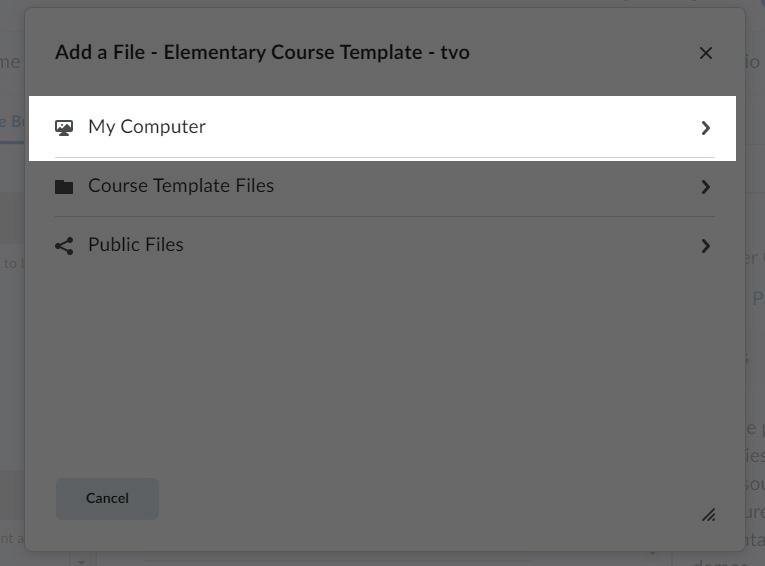765x566 pixels.
Task: Click the Add a File dialog title
Action: (x=262, y=52)
